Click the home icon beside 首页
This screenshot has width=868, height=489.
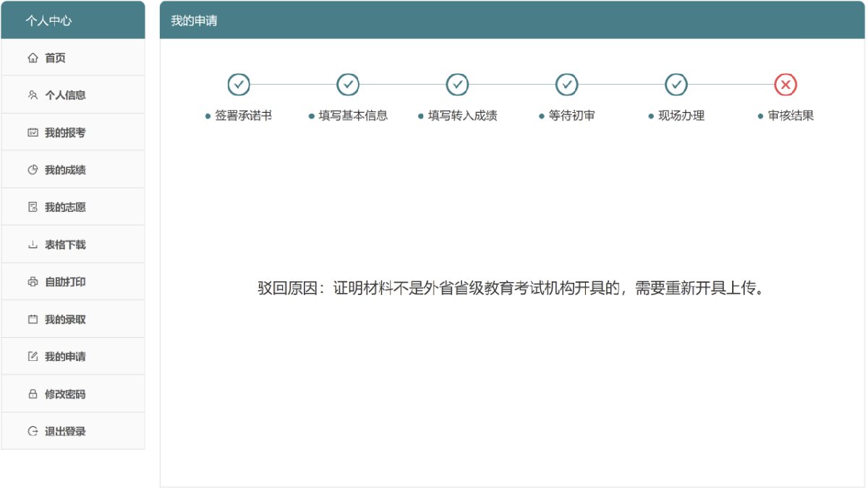tap(33, 58)
